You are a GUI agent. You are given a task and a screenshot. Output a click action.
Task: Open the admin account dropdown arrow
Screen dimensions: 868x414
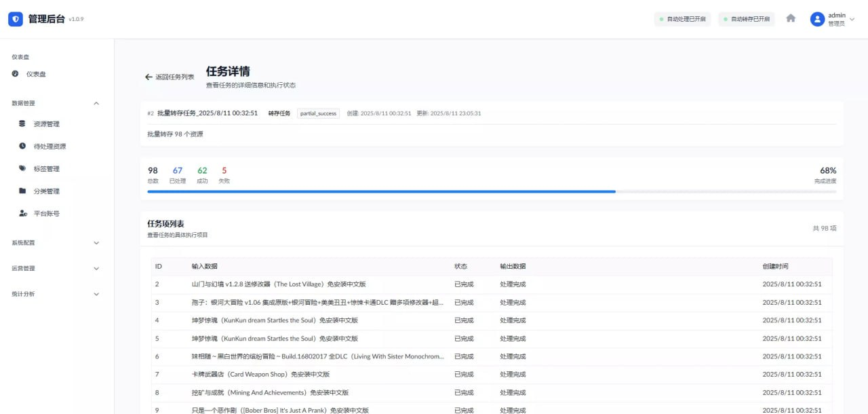pyautogui.click(x=852, y=19)
